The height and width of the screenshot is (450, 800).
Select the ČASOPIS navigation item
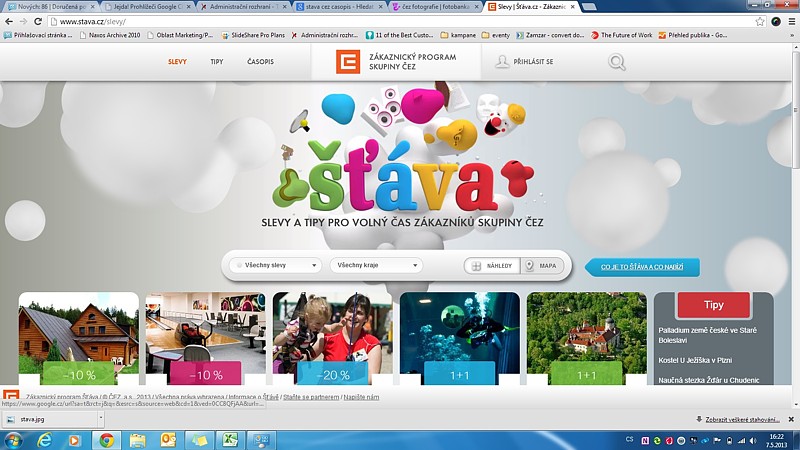tap(260, 62)
